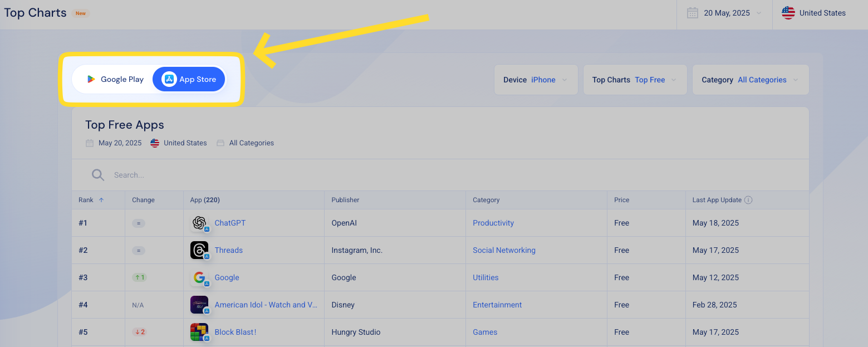Image resolution: width=868 pixels, height=347 pixels.
Task: Click the Instagram, Inc. publisher cell
Action: point(395,250)
